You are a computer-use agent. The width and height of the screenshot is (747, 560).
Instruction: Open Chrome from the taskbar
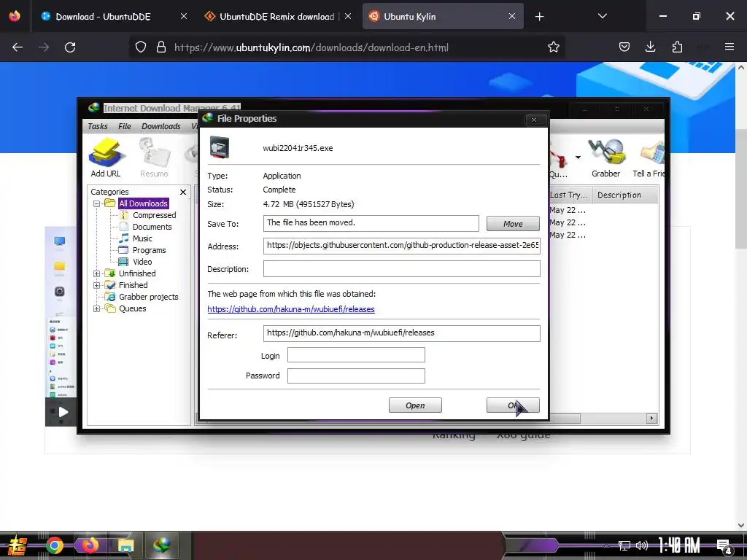tap(54, 545)
